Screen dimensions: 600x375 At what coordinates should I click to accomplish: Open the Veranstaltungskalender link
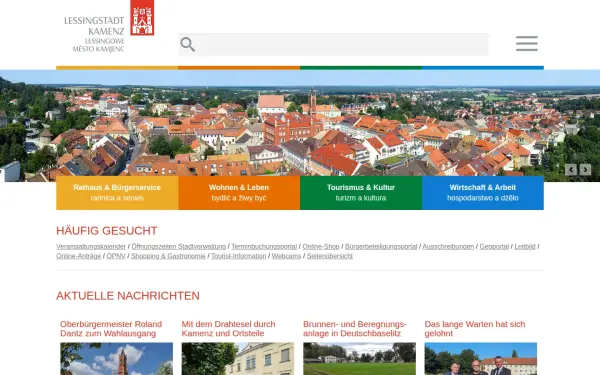pos(91,246)
